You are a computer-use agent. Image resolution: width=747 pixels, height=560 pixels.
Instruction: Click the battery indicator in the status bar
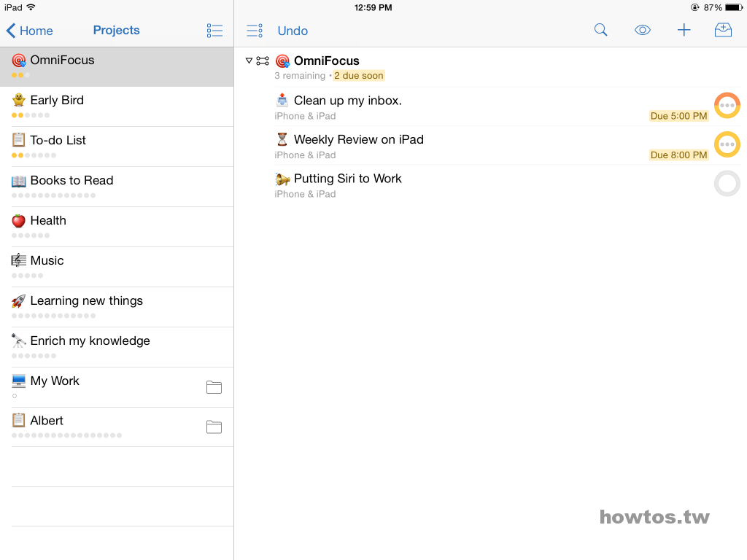[734, 7]
